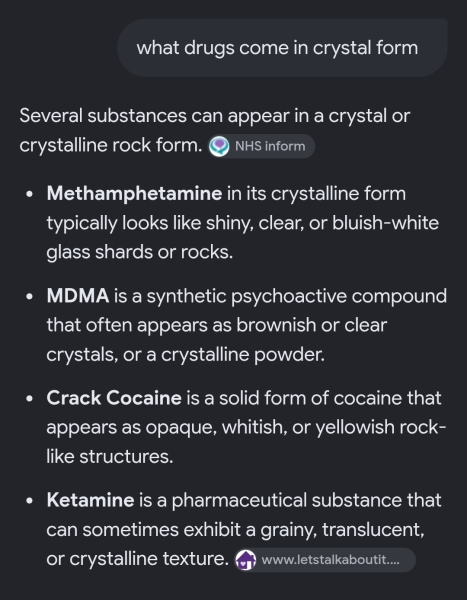Viewport: 467px width, 600px height.
Task: Select the user query message bubble
Action: tap(282, 48)
